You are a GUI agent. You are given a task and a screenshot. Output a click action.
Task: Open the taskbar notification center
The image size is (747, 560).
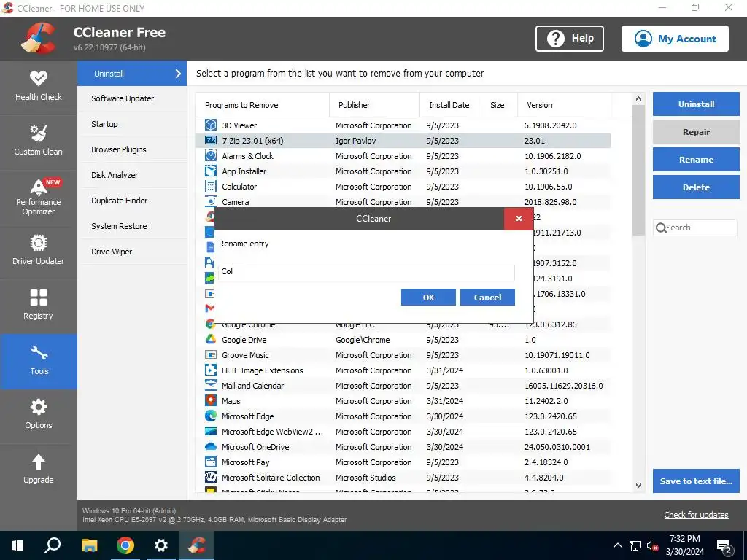click(x=724, y=546)
